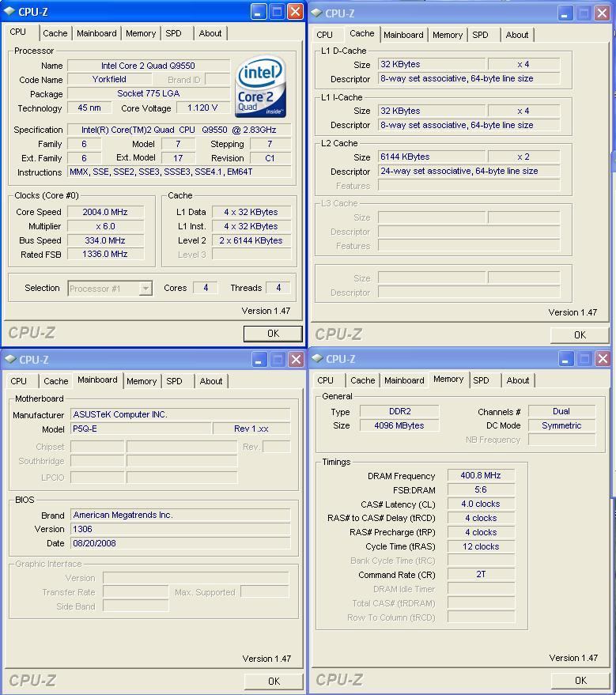Image resolution: width=616 pixels, height=695 pixels.
Task: Click the L2 Cache size 6144 KBytes
Action: (432, 157)
